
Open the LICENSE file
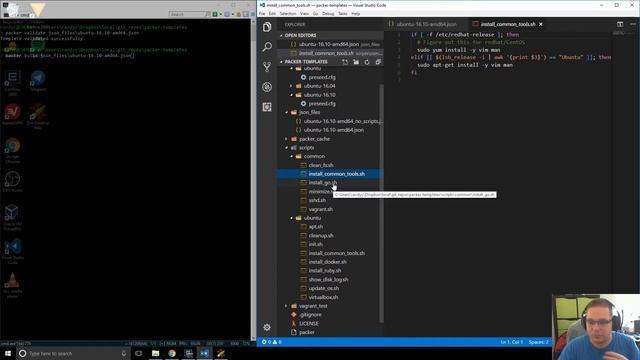(x=309, y=324)
